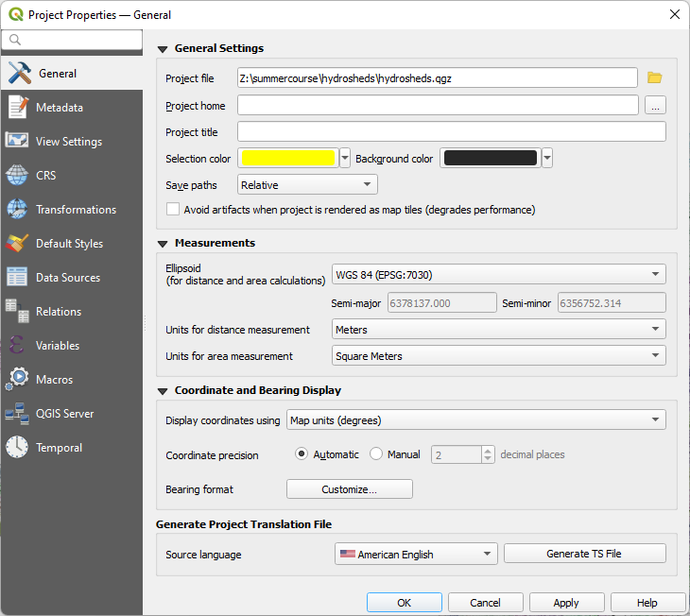Click the View Settings map icon

(x=17, y=141)
